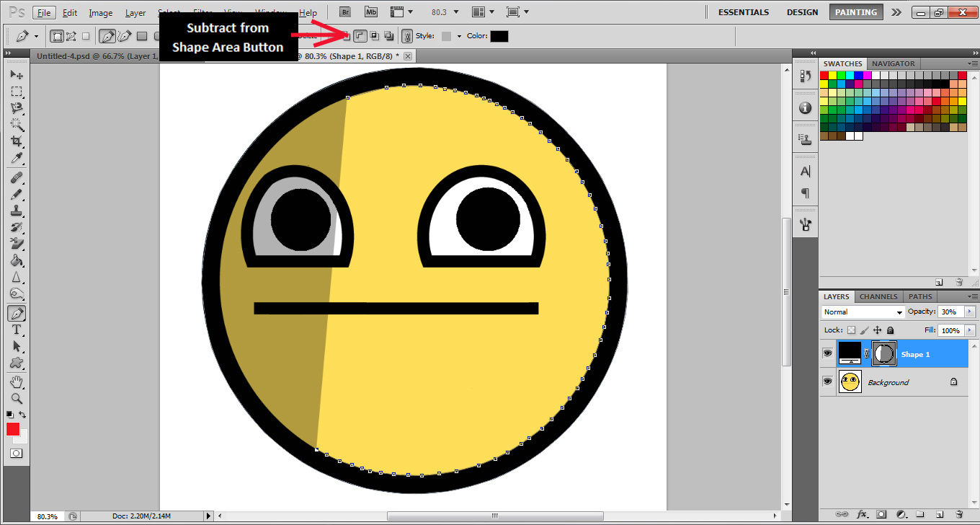Enable Exclude overlapping shape areas

tap(388, 36)
